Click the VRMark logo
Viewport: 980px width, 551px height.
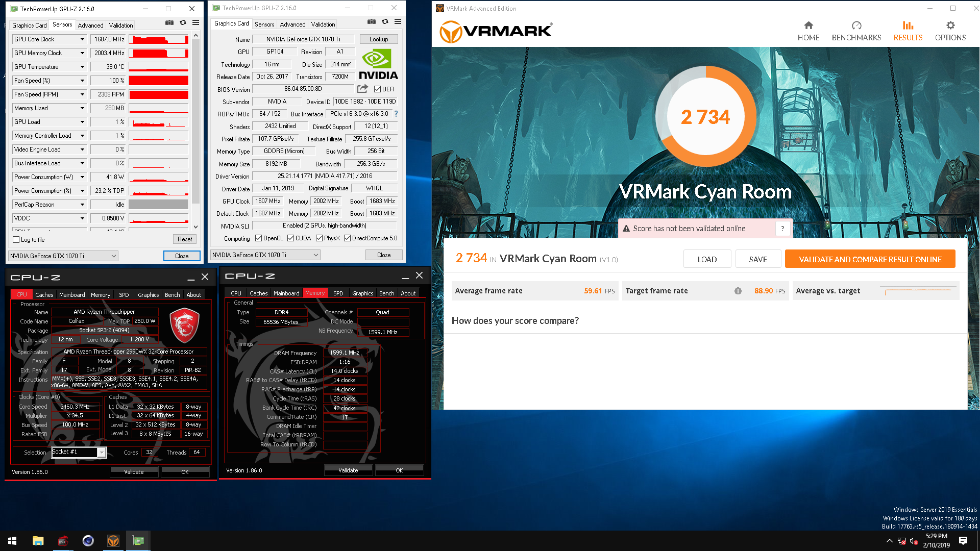[x=496, y=31]
